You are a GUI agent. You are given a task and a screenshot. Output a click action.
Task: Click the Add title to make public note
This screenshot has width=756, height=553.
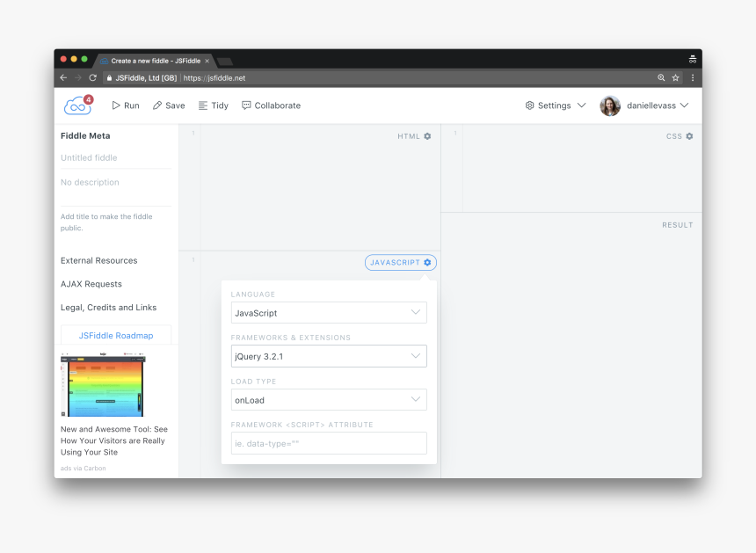106,222
